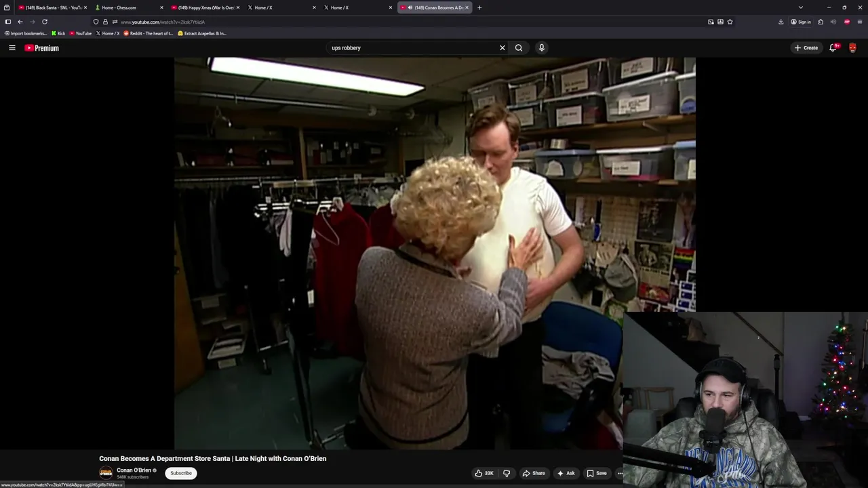
Task: Open more actions ellipsis under video
Action: (620, 473)
